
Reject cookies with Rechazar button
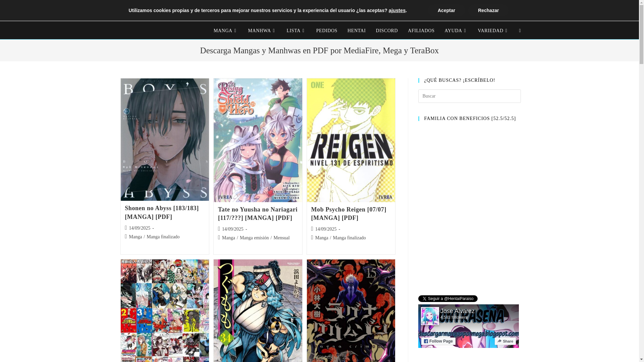click(x=488, y=10)
